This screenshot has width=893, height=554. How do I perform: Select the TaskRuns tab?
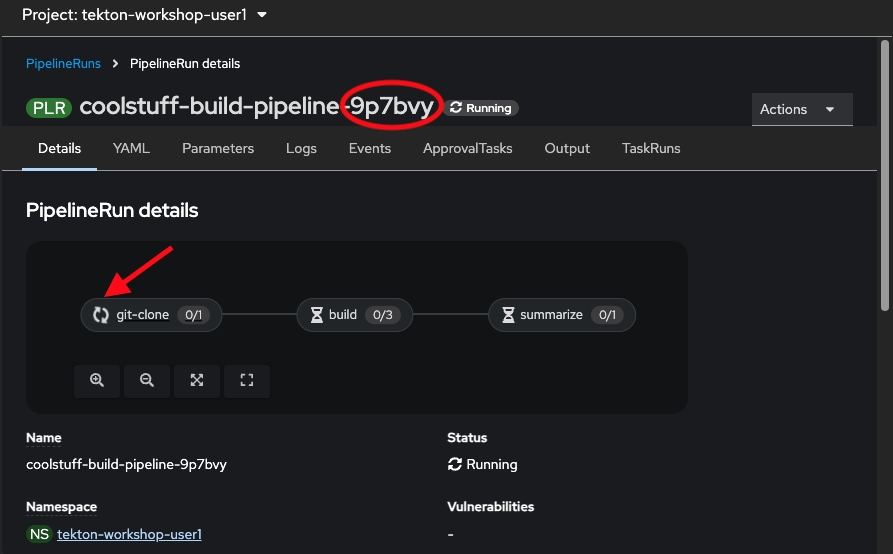click(x=651, y=148)
